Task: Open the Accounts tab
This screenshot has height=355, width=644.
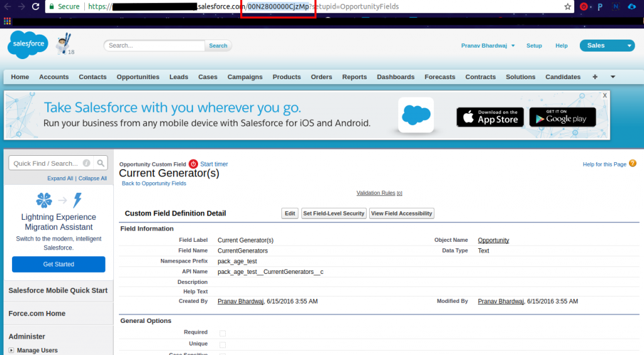Action: pyautogui.click(x=54, y=77)
